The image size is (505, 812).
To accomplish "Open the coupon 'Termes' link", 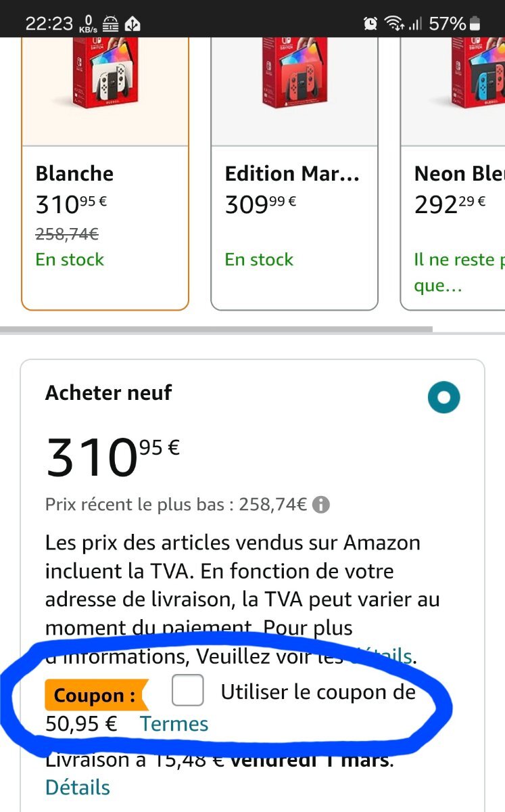I will [x=174, y=724].
